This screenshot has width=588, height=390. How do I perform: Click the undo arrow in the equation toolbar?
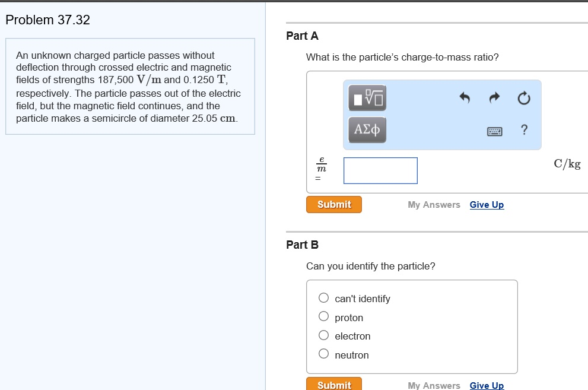click(465, 98)
